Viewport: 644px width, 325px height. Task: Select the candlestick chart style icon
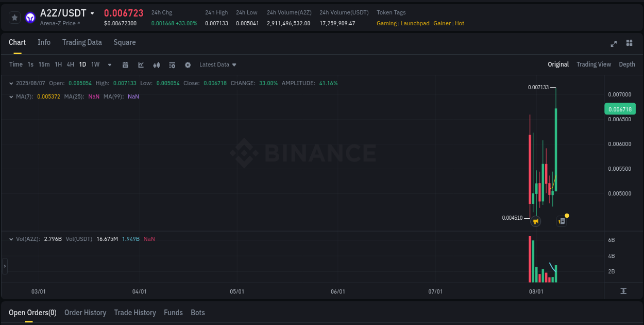click(156, 64)
